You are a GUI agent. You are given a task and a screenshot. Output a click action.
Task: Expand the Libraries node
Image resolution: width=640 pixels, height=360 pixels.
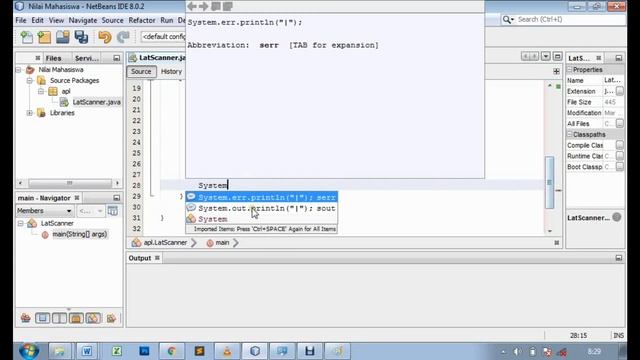[x=29, y=113]
